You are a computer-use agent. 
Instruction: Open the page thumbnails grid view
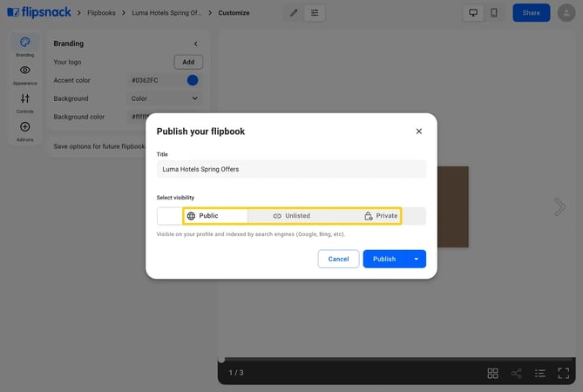(492, 373)
